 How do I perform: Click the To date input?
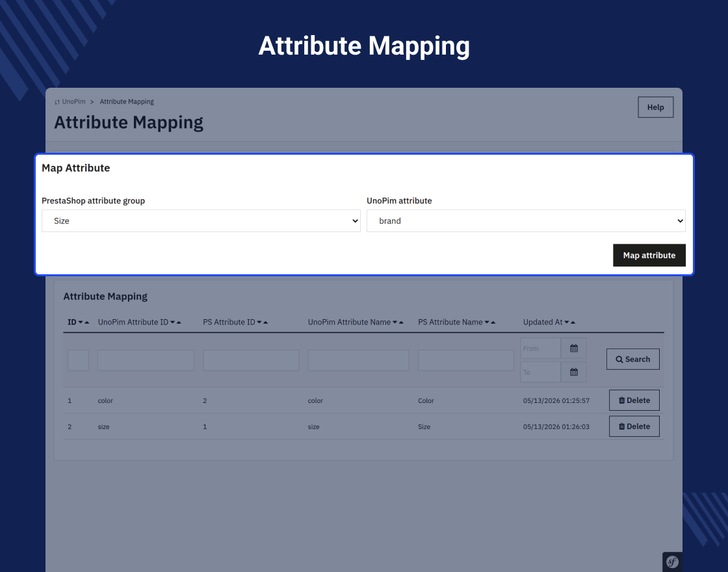[540, 372]
